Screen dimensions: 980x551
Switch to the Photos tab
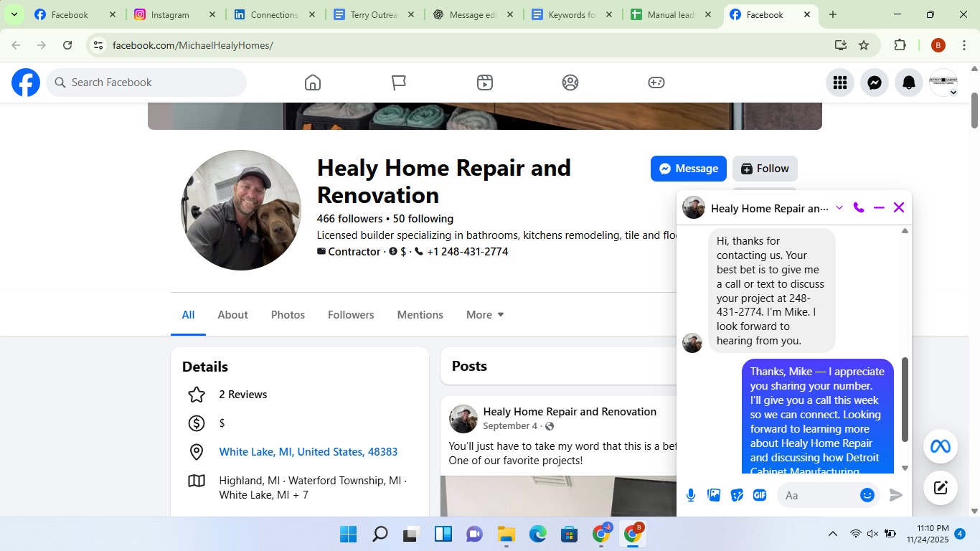coord(288,315)
